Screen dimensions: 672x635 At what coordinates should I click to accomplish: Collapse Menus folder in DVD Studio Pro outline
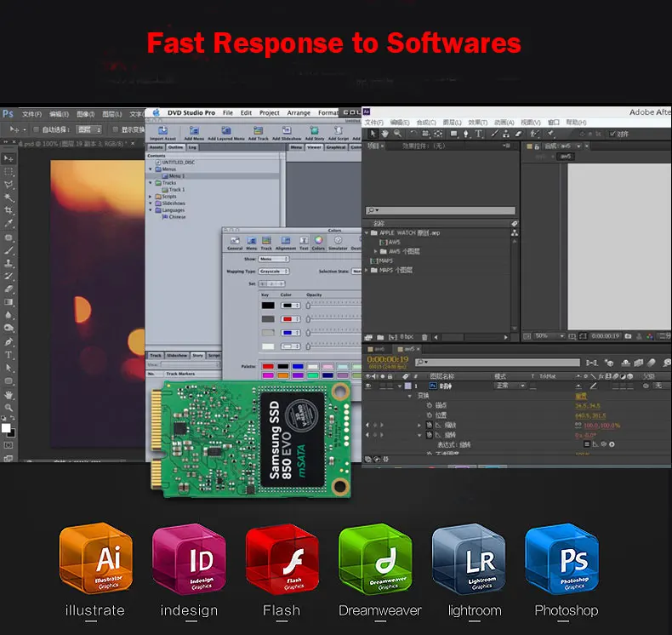coord(151,169)
